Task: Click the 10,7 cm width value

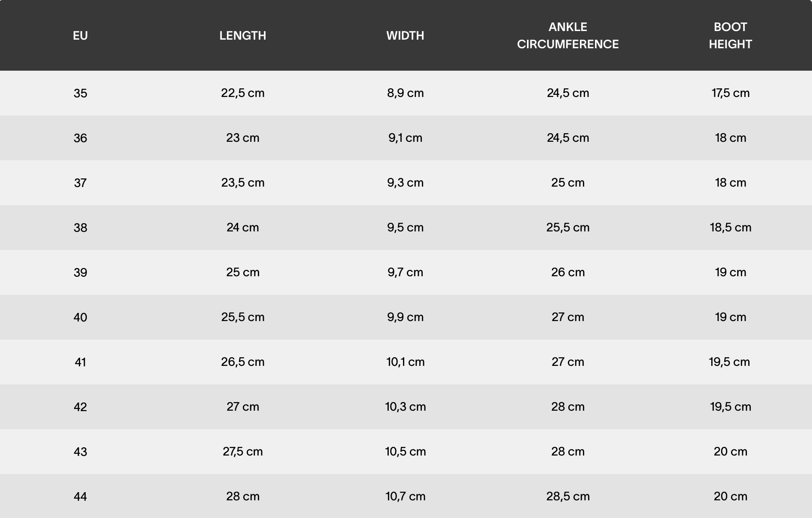Action: pos(405,496)
